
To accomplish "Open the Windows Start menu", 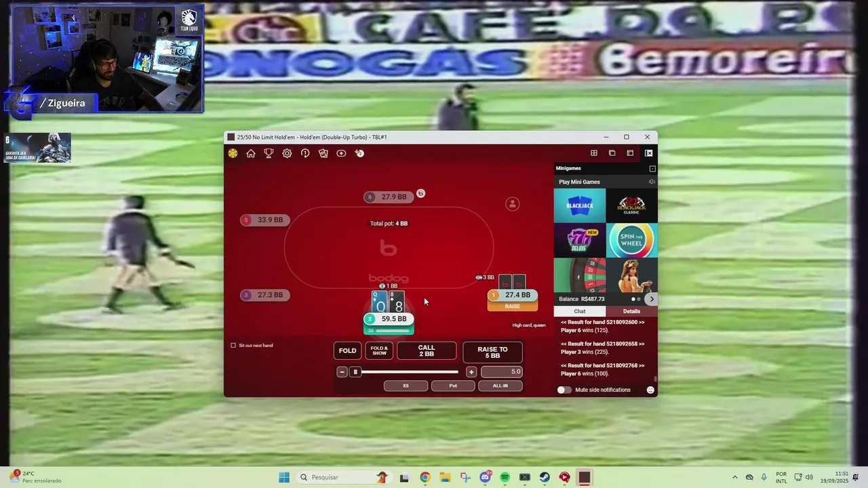I will (284, 477).
